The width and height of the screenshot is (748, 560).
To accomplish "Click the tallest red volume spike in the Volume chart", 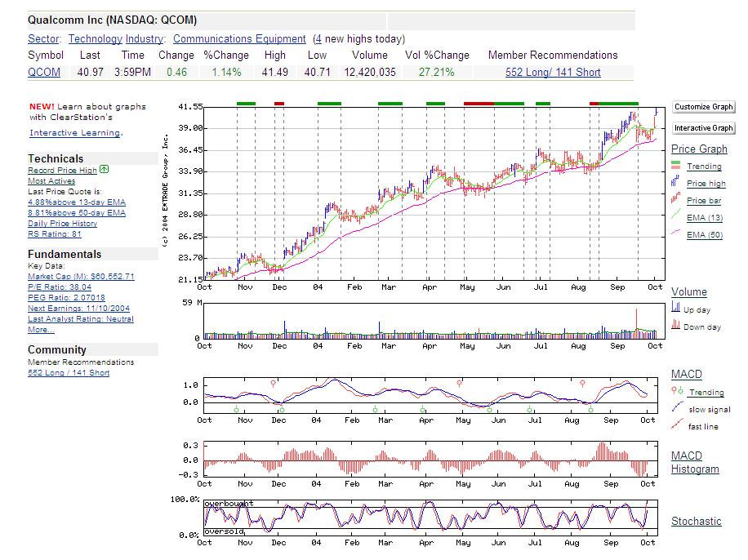I will (636, 320).
